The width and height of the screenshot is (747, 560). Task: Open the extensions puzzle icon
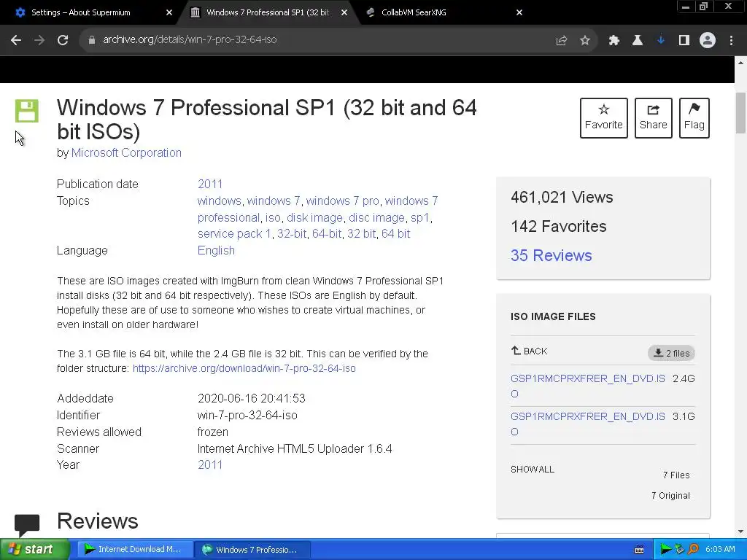614,41
